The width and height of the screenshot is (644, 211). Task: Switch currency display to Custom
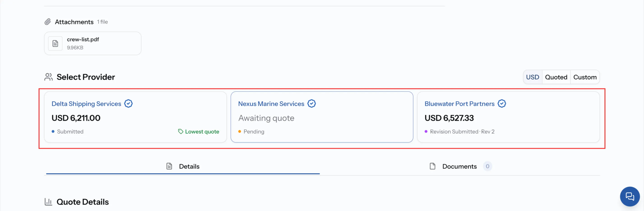[585, 77]
